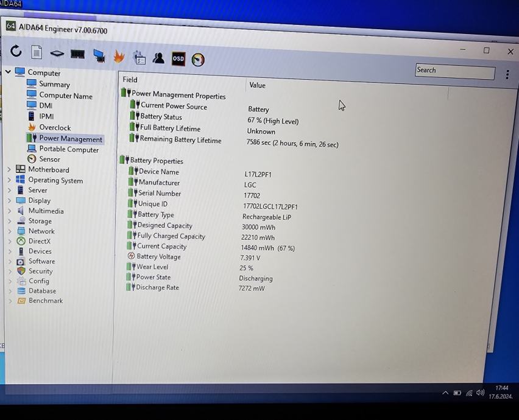Open the DMI tree item

(x=40, y=105)
